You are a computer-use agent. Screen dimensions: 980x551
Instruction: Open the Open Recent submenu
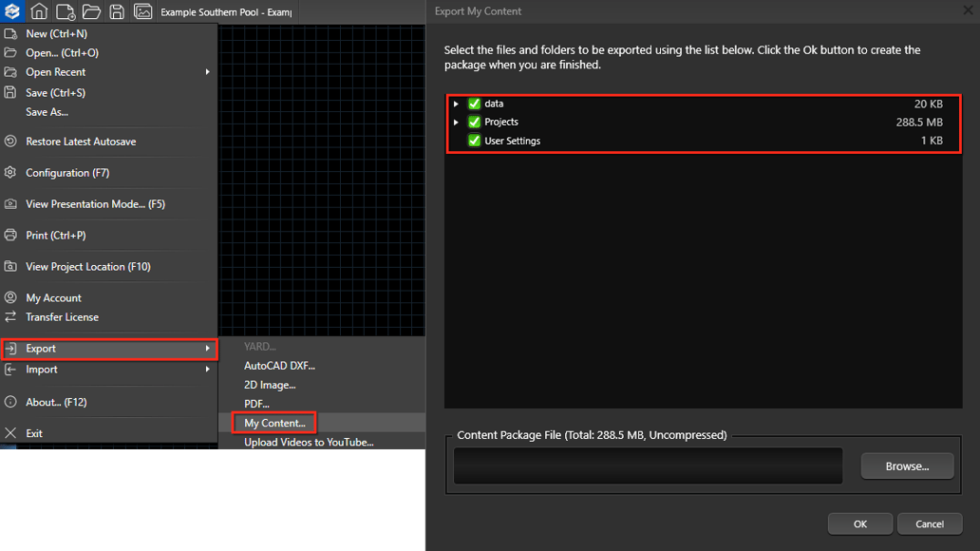pos(57,72)
